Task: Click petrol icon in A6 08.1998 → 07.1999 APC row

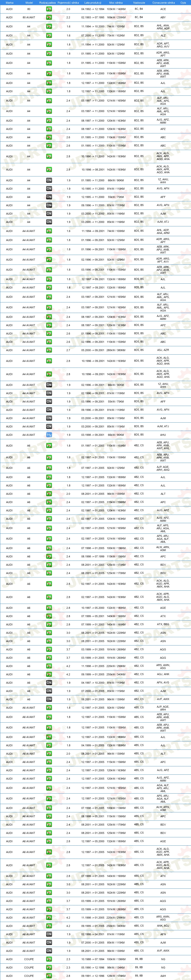Action: point(49,557)
